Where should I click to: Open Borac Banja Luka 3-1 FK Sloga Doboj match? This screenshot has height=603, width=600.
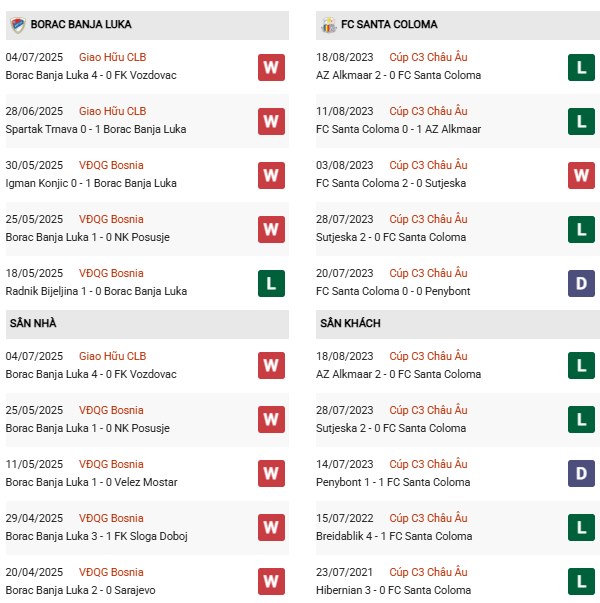pyautogui.click(x=87, y=536)
